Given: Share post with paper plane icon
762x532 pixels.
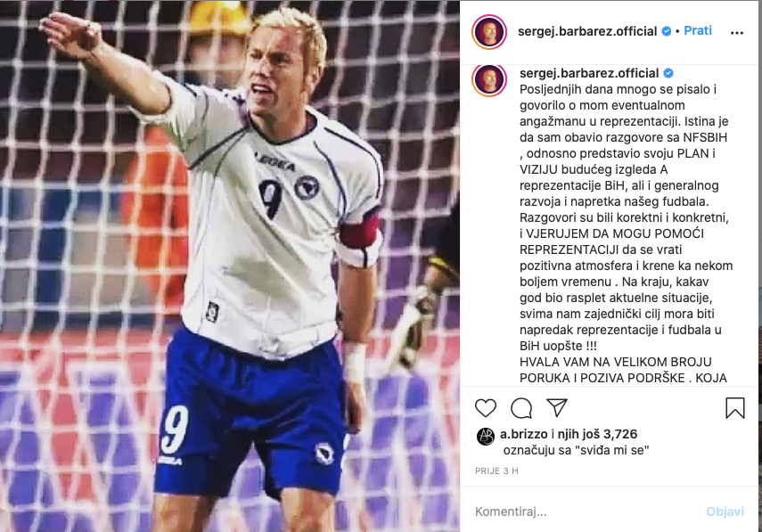Looking at the screenshot, I should [557, 407].
